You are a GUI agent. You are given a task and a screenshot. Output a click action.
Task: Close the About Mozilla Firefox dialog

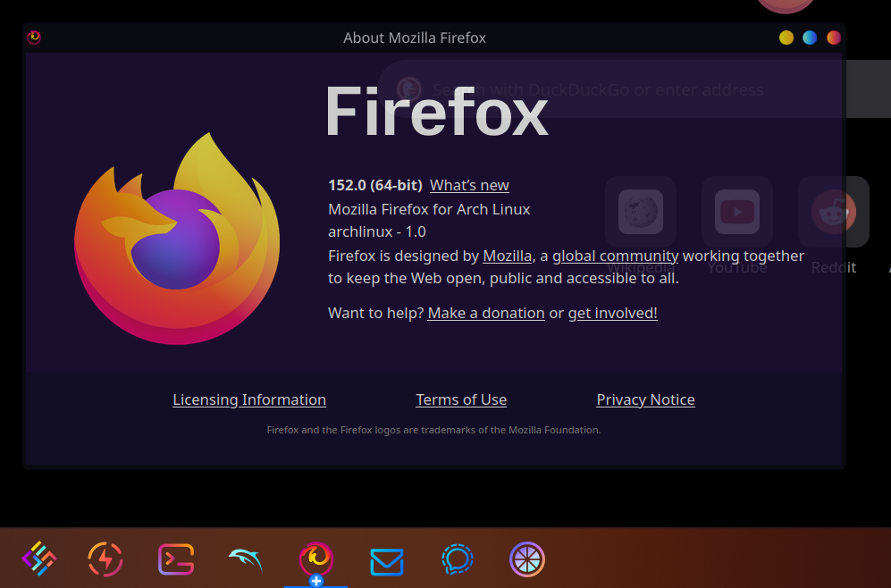point(834,38)
